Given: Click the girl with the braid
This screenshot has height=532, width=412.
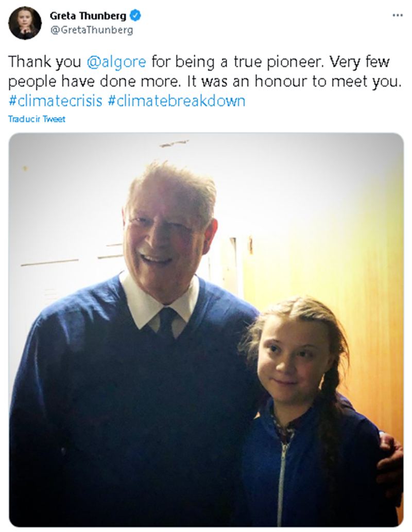Looking at the screenshot, I should (x=299, y=360).
